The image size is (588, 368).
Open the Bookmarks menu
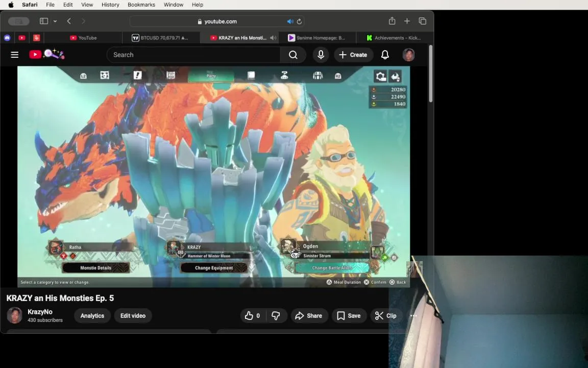(x=141, y=5)
